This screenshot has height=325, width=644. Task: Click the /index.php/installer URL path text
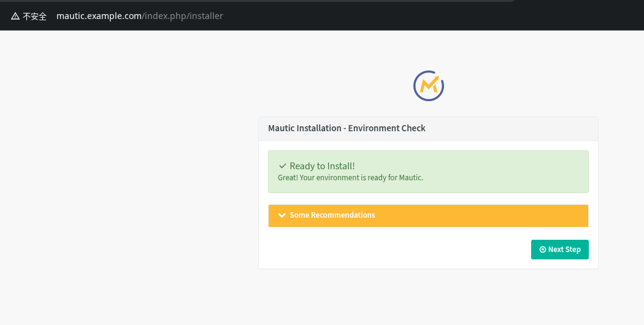pyautogui.click(x=183, y=16)
